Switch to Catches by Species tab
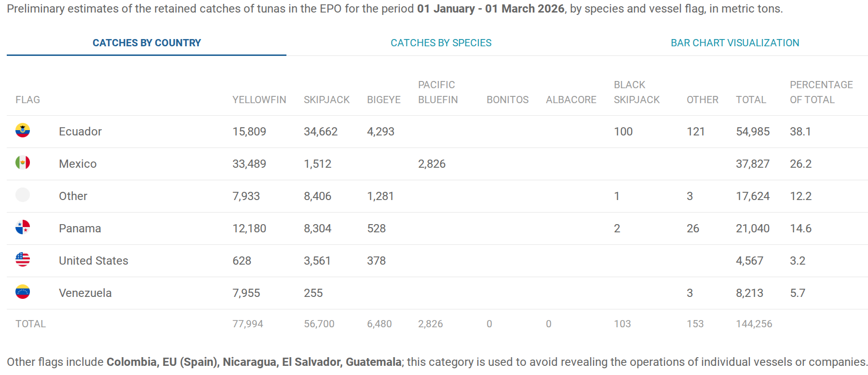 click(x=441, y=43)
